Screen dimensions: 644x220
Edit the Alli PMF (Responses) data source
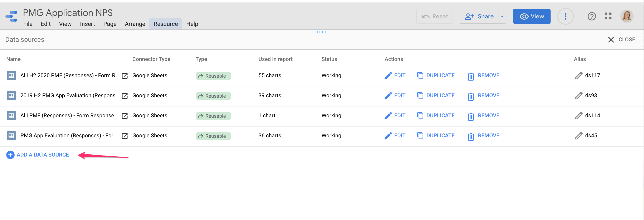click(x=395, y=116)
